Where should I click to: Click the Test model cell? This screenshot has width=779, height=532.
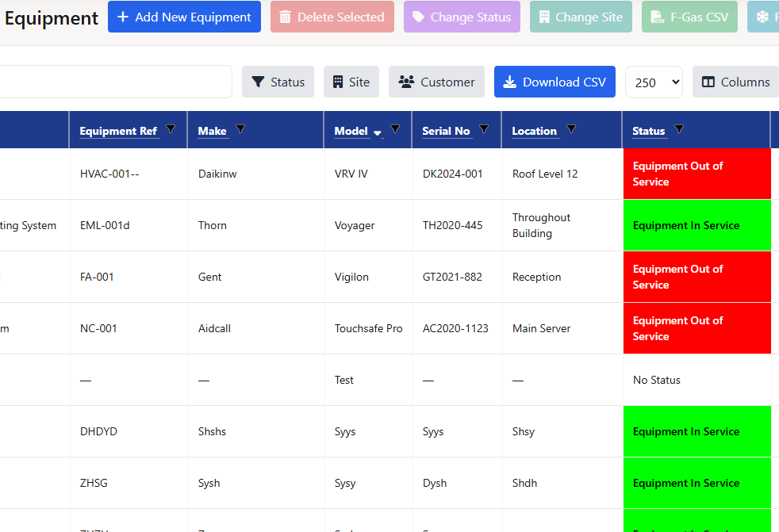[369, 381]
